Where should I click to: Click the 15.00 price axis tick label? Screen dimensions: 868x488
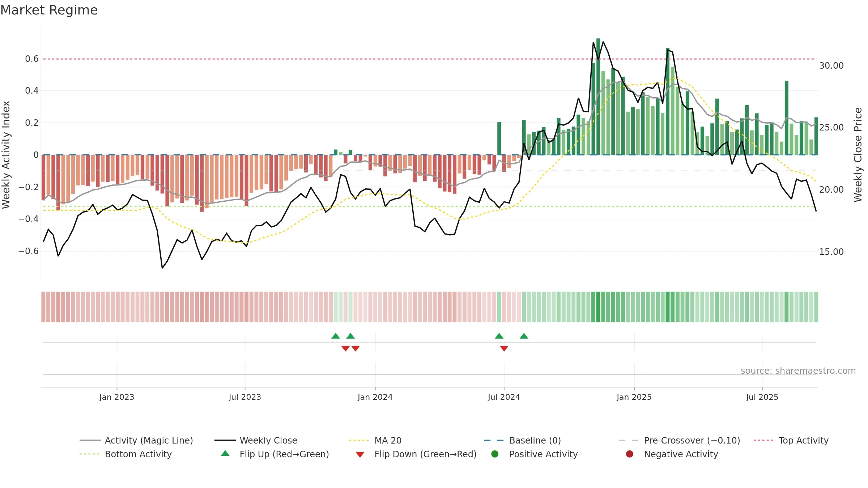[x=831, y=252]
